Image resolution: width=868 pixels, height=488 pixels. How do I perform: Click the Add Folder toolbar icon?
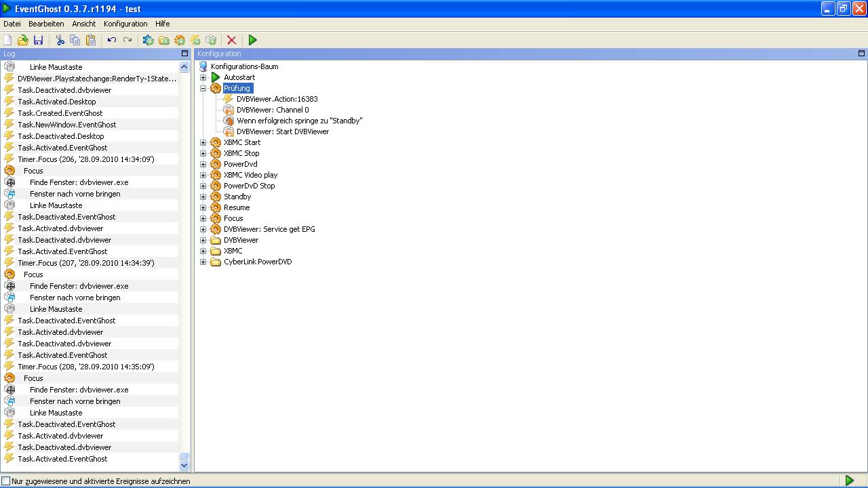tap(164, 41)
